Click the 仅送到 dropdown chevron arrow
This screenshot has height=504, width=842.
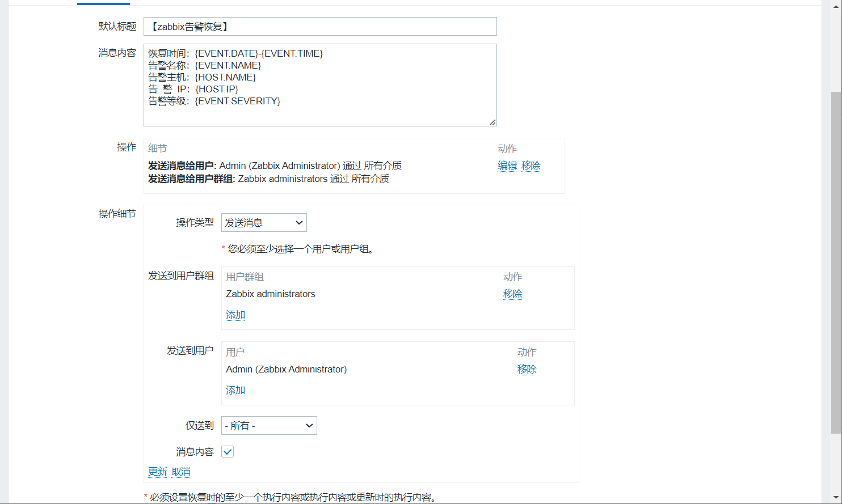(x=309, y=426)
